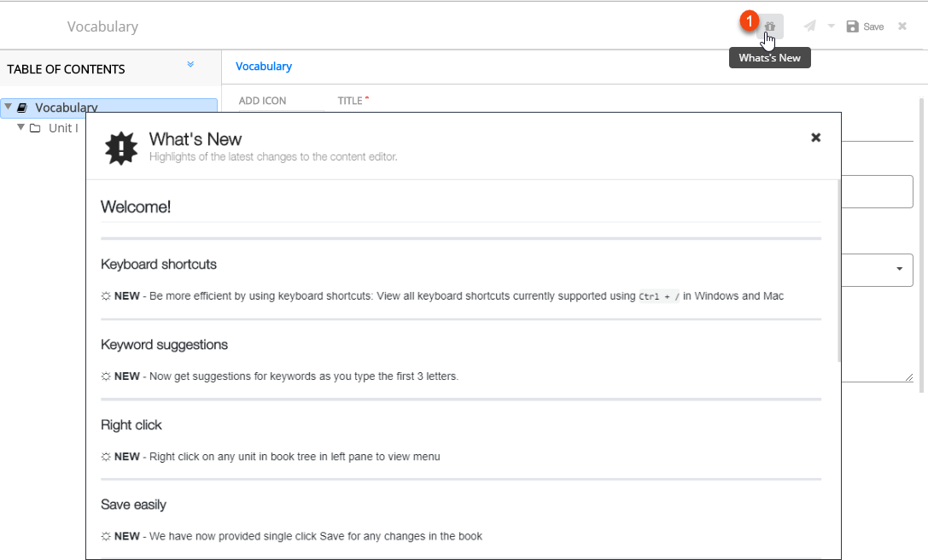Click the Save text button
The width and height of the screenshot is (928, 560).
873,27
